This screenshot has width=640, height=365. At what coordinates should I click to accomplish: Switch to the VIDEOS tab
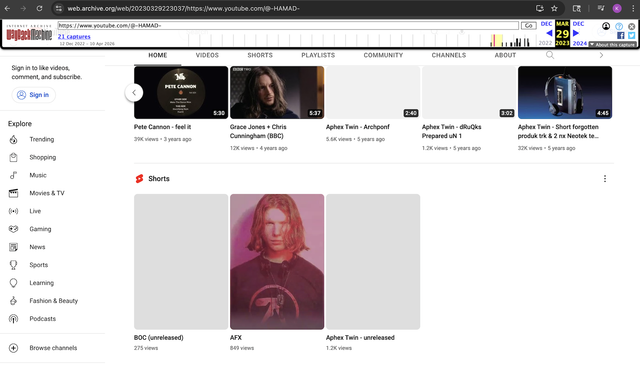click(x=207, y=55)
